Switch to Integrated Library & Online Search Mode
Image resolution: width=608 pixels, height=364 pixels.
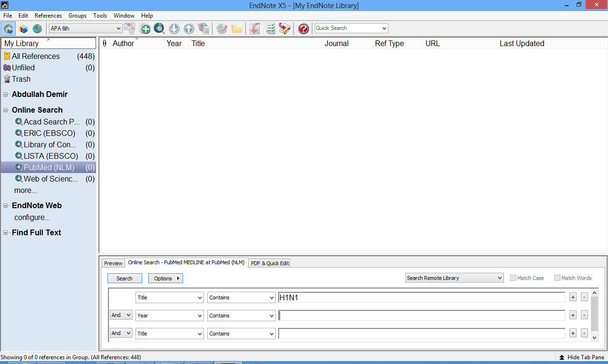[x=37, y=29]
